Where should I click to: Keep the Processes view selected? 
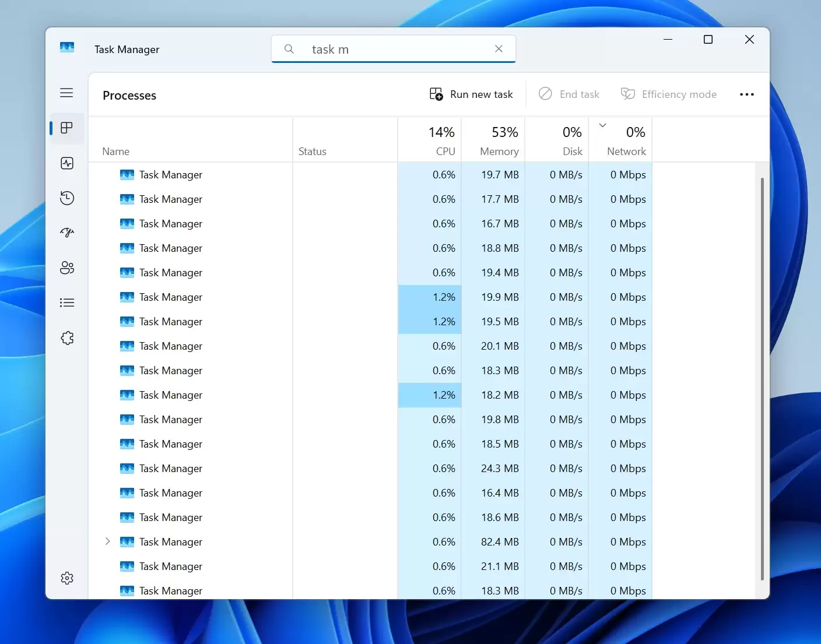[x=66, y=128]
